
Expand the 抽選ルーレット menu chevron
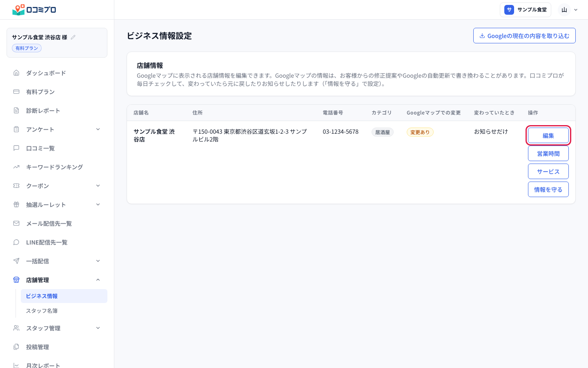(98, 204)
